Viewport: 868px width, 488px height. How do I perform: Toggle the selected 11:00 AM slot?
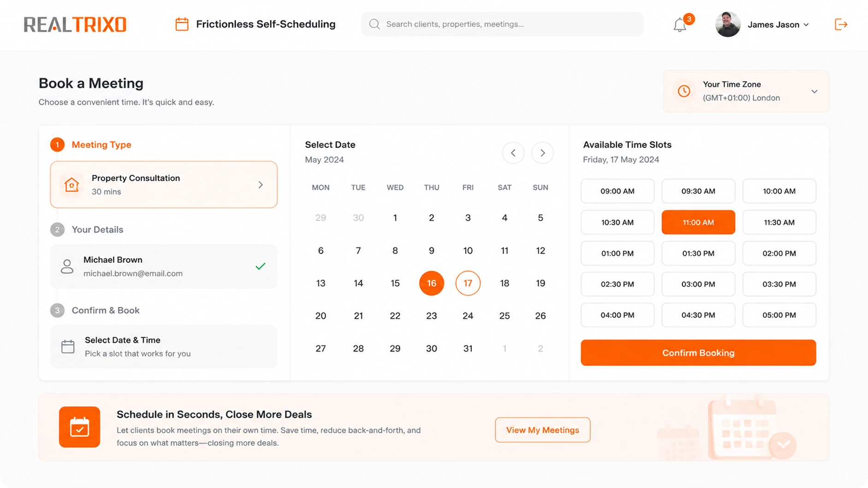tap(698, 222)
